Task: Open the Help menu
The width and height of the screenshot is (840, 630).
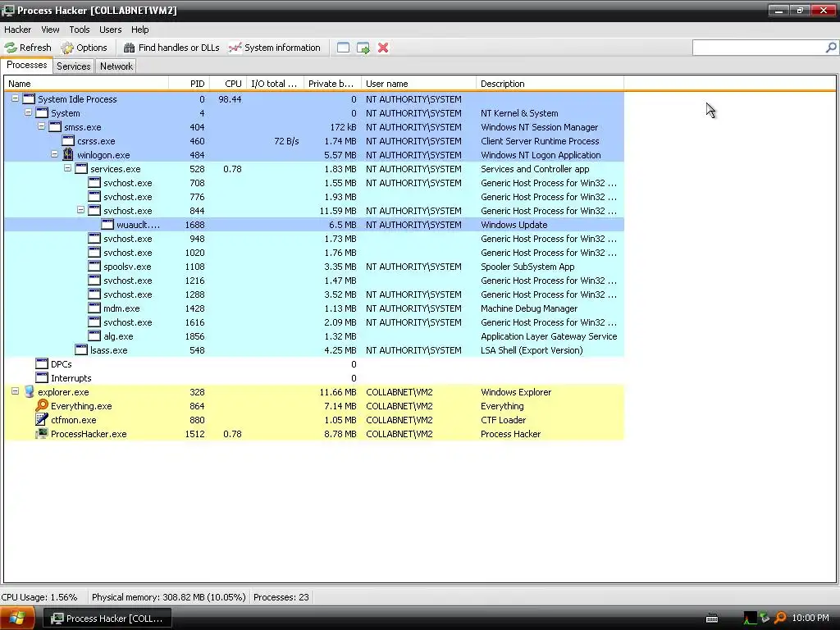Action: click(x=139, y=30)
